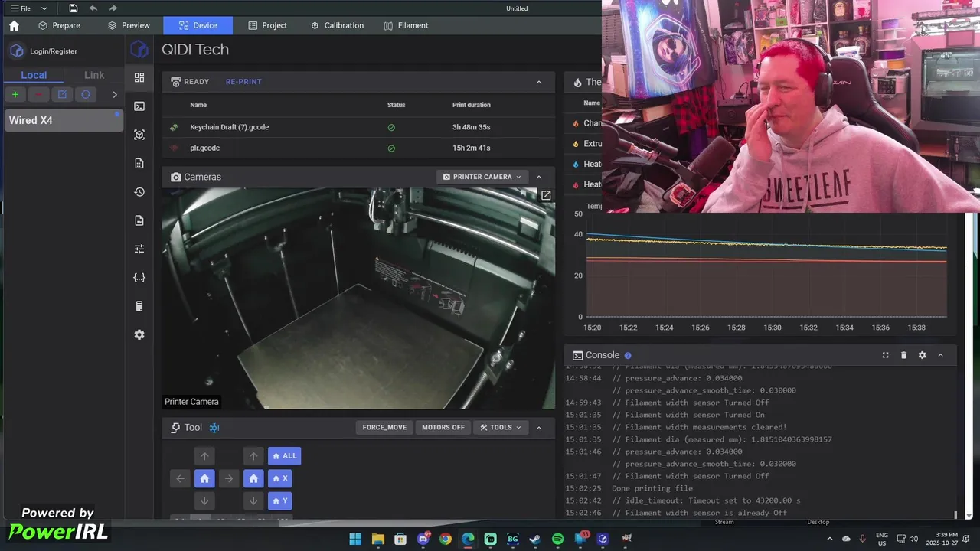Show hidden system tray icons
This screenshot has height=551, width=980.
(829, 540)
